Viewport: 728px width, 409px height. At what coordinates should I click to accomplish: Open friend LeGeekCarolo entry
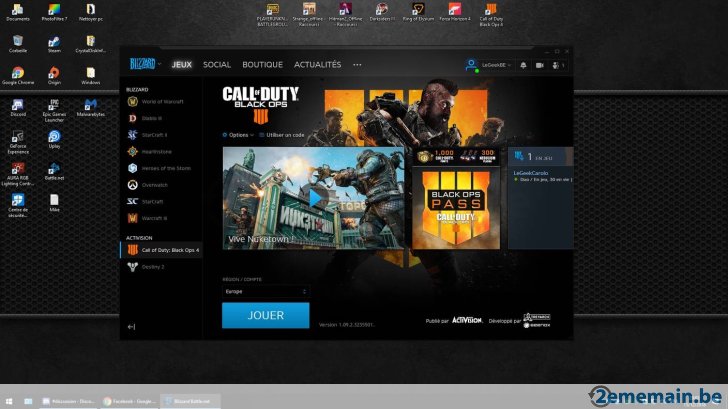coord(542,176)
